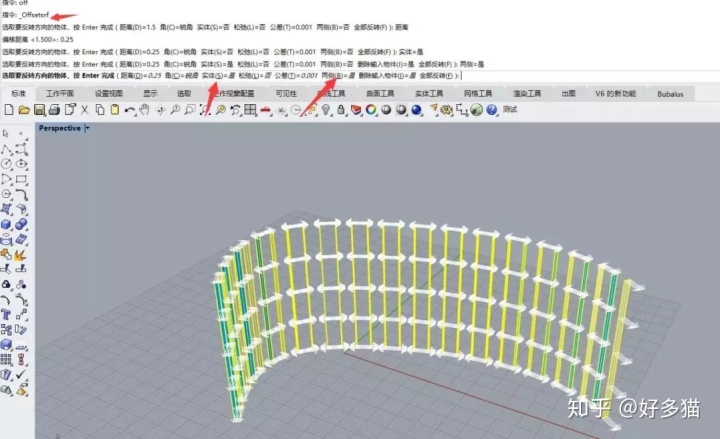Click the padlock Lock icon

click(341, 109)
